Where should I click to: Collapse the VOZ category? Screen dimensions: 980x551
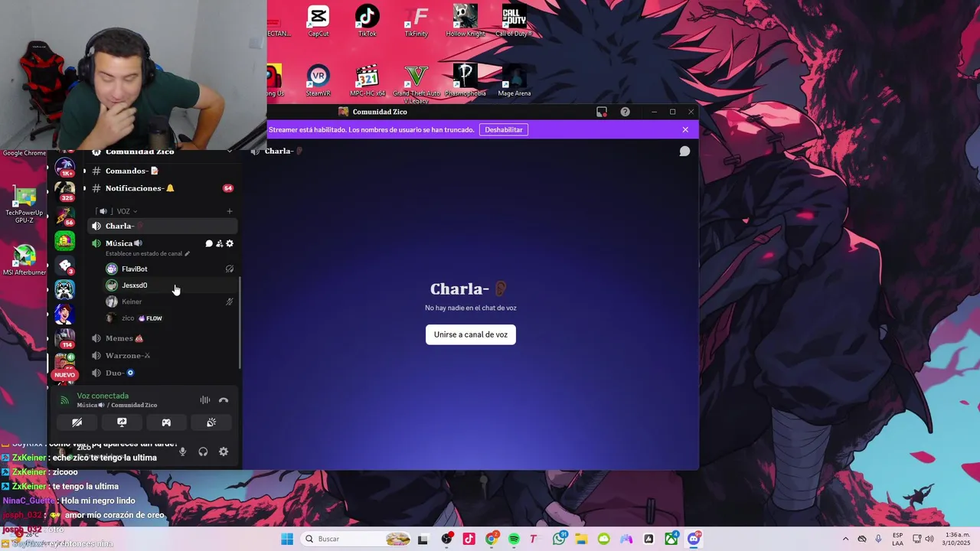pos(118,211)
